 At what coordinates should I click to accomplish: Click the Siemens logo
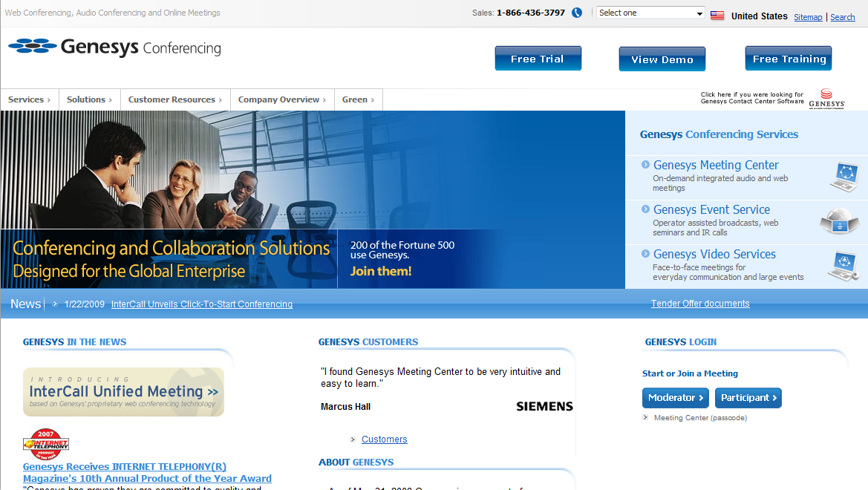(544, 406)
